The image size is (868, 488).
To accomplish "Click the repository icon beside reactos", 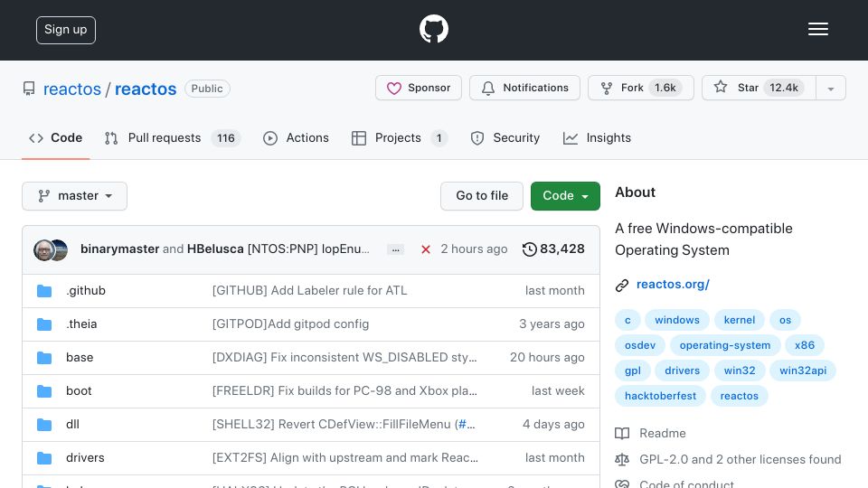I will (29, 89).
